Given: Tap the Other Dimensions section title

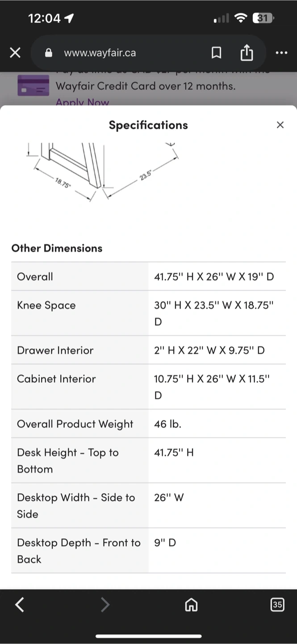Looking at the screenshot, I should pyautogui.click(x=57, y=248).
